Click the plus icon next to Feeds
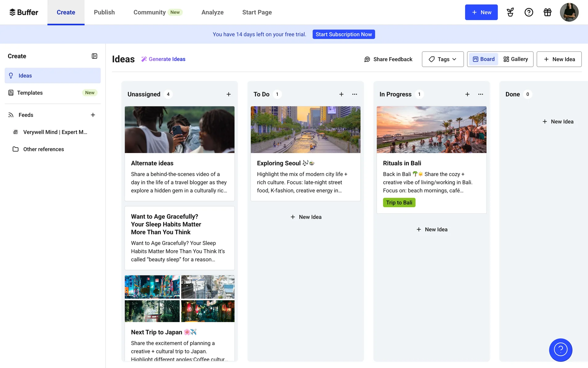The image size is (588, 368). coord(93,115)
